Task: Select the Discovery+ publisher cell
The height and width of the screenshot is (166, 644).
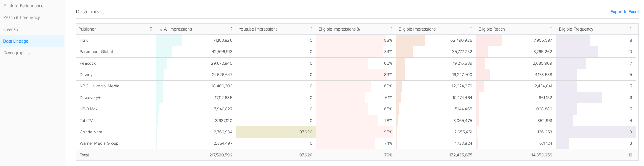Action: coord(116,98)
